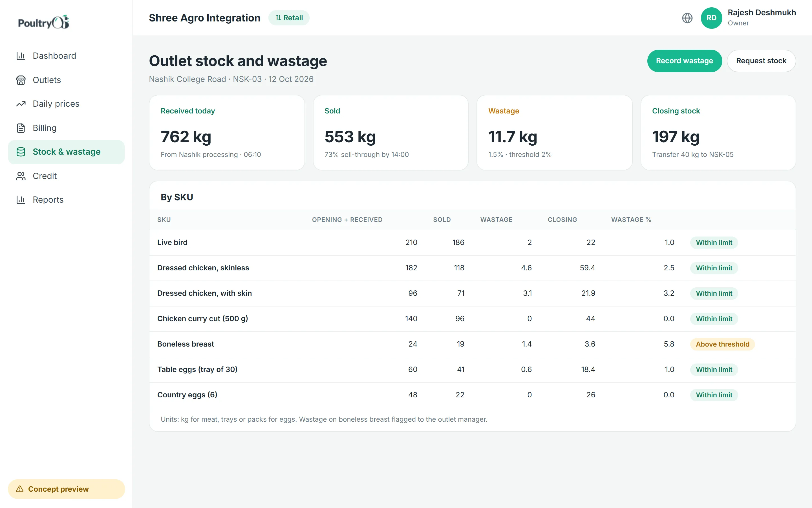This screenshot has width=812, height=508.
Task: Click the RD user avatar
Action: 711,18
